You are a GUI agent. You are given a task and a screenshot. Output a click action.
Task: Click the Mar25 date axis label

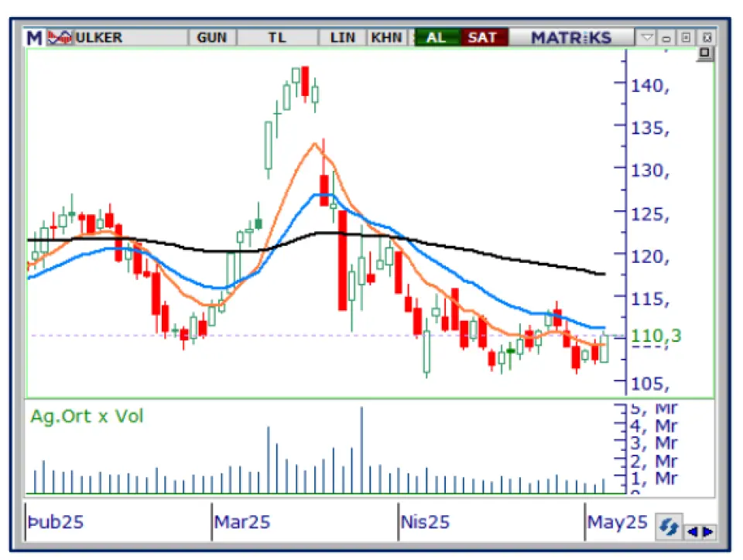click(x=241, y=522)
